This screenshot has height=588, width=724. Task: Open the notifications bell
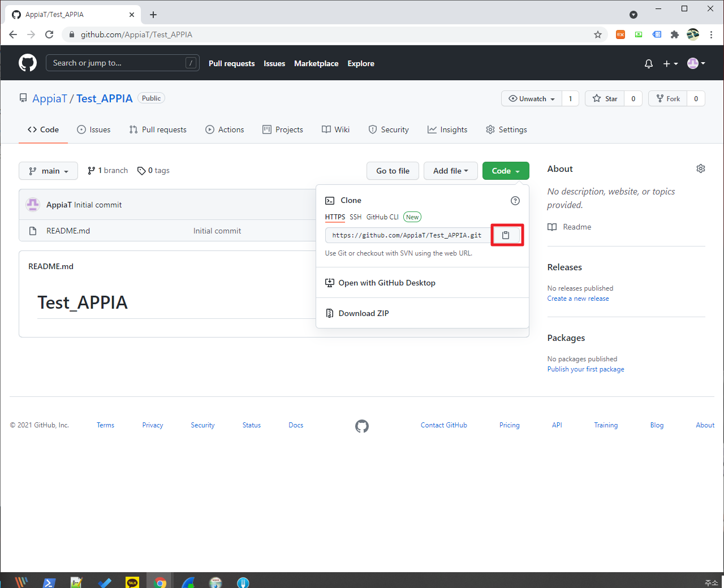[x=649, y=63]
